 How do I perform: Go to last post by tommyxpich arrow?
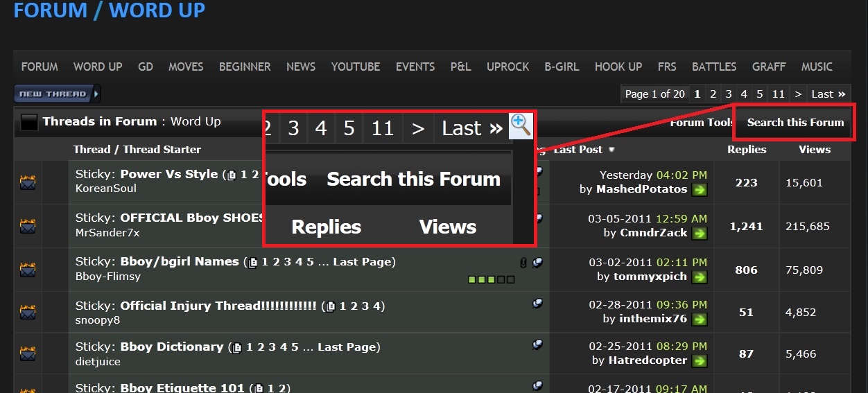[x=700, y=277]
